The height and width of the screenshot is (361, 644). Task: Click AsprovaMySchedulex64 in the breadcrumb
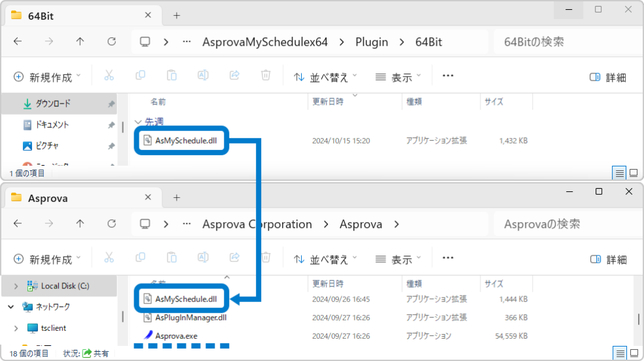pos(265,42)
